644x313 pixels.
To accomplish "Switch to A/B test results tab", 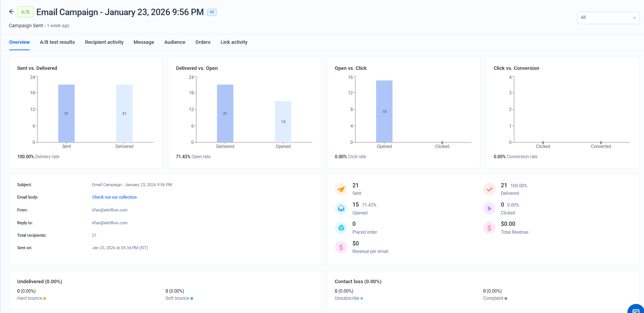I will coord(57,42).
